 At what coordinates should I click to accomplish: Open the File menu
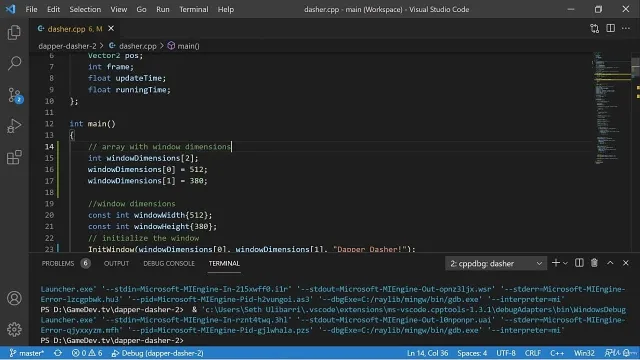click(31, 9)
